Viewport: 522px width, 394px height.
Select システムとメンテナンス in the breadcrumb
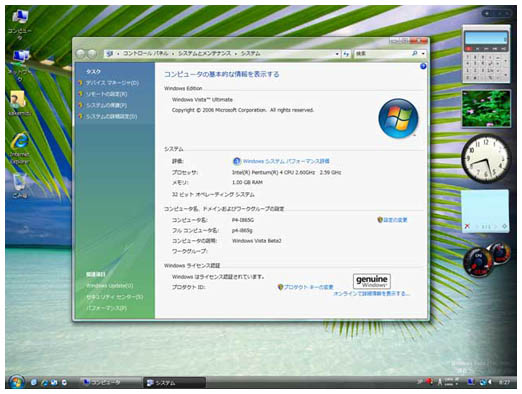click(204, 53)
